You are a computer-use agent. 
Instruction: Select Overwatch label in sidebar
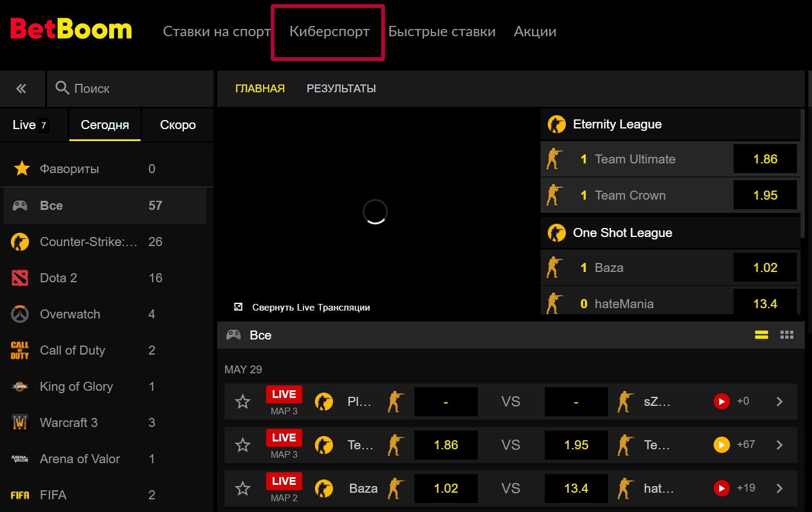pyautogui.click(x=70, y=314)
